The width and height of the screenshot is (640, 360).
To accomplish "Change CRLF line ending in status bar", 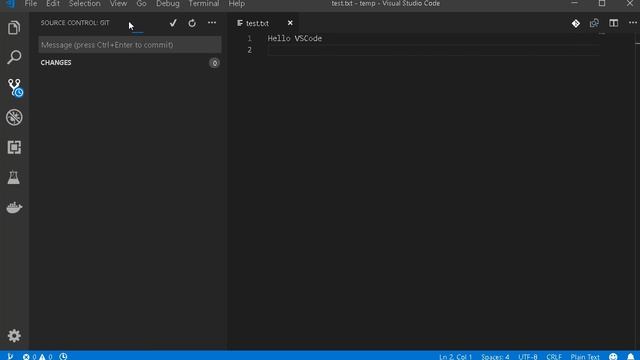I will (x=554, y=357).
